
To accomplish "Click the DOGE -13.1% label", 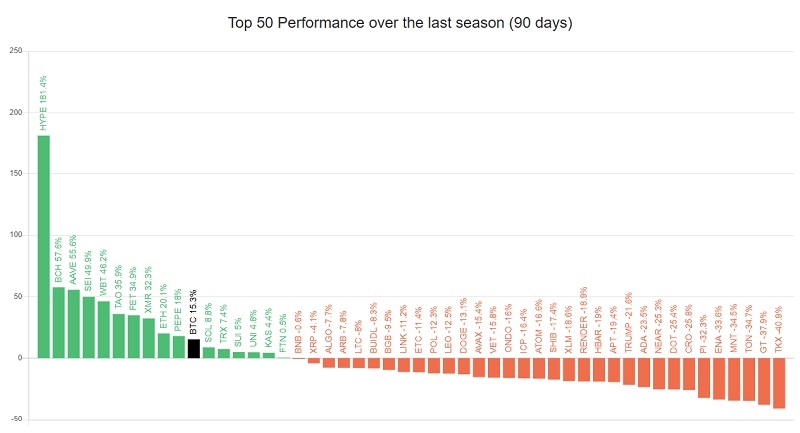I will point(464,323).
